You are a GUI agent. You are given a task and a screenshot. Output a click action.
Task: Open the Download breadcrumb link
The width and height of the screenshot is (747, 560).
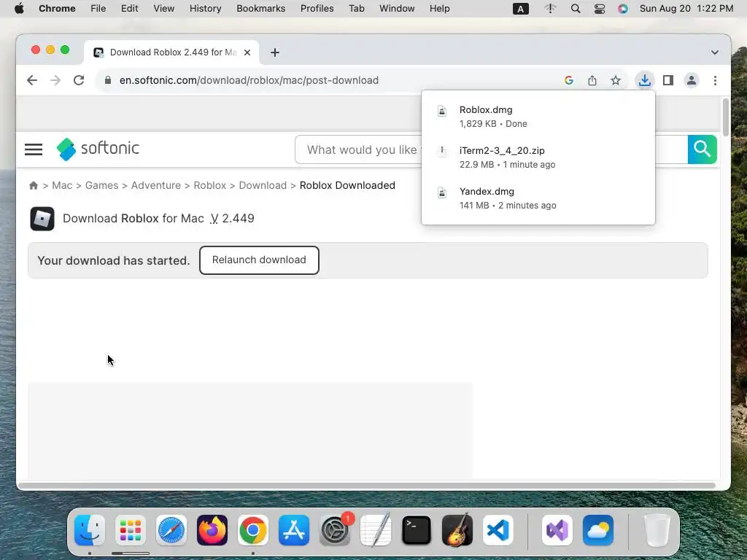point(263,185)
